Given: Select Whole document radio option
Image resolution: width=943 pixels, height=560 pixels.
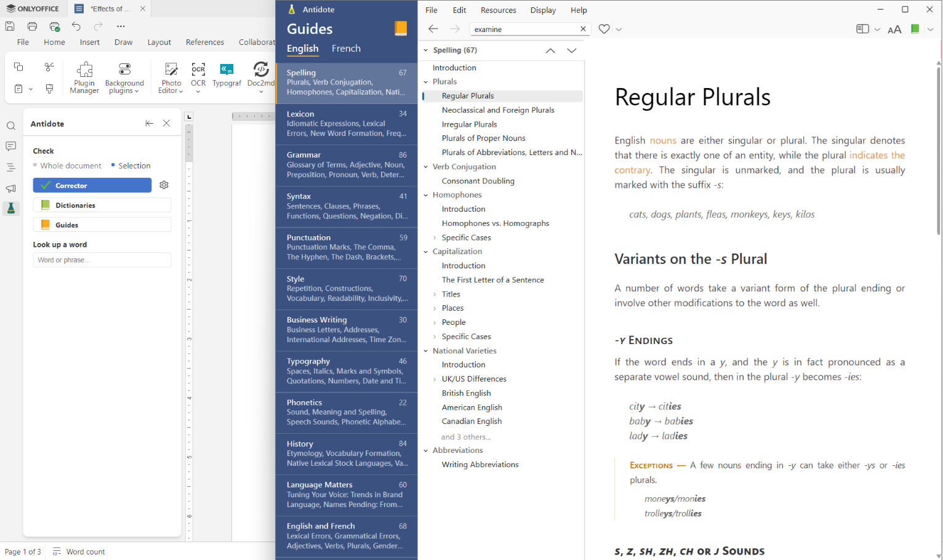Looking at the screenshot, I should (68, 166).
